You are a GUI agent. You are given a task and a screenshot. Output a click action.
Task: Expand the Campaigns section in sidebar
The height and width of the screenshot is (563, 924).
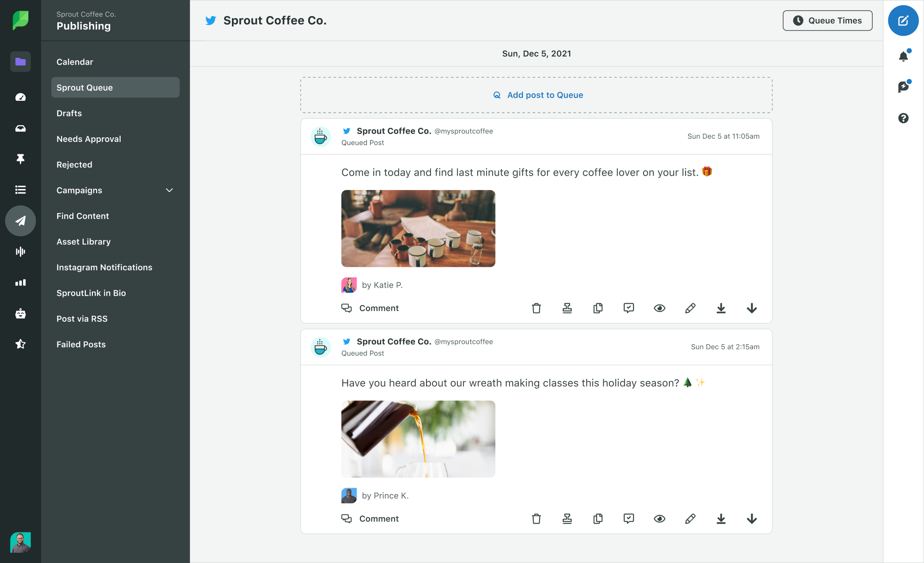point(170,190)
